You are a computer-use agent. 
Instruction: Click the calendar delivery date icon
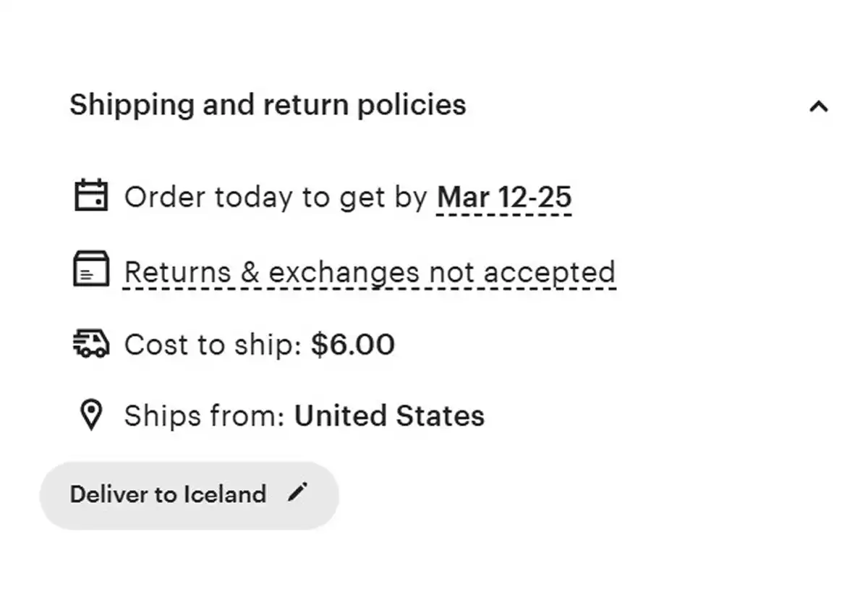90,196
